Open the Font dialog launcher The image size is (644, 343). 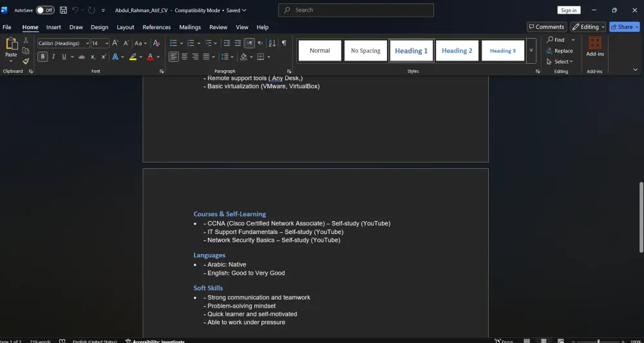point(162,72)
